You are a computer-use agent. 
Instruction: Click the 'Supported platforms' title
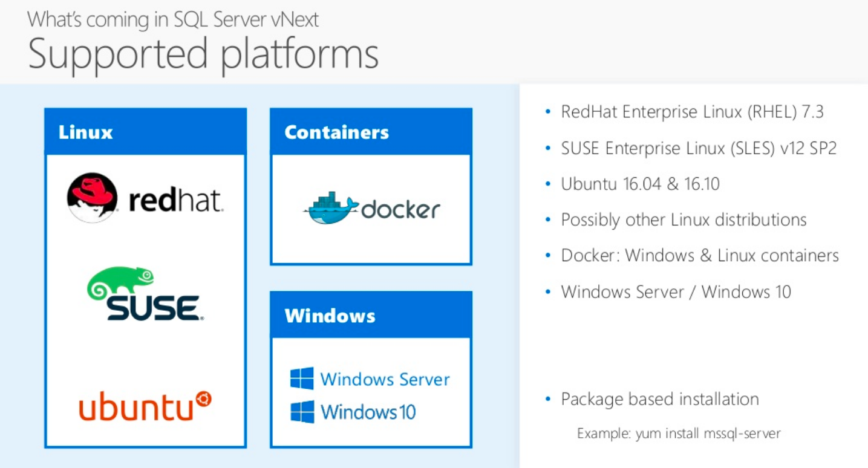click(x=203, y=54)
